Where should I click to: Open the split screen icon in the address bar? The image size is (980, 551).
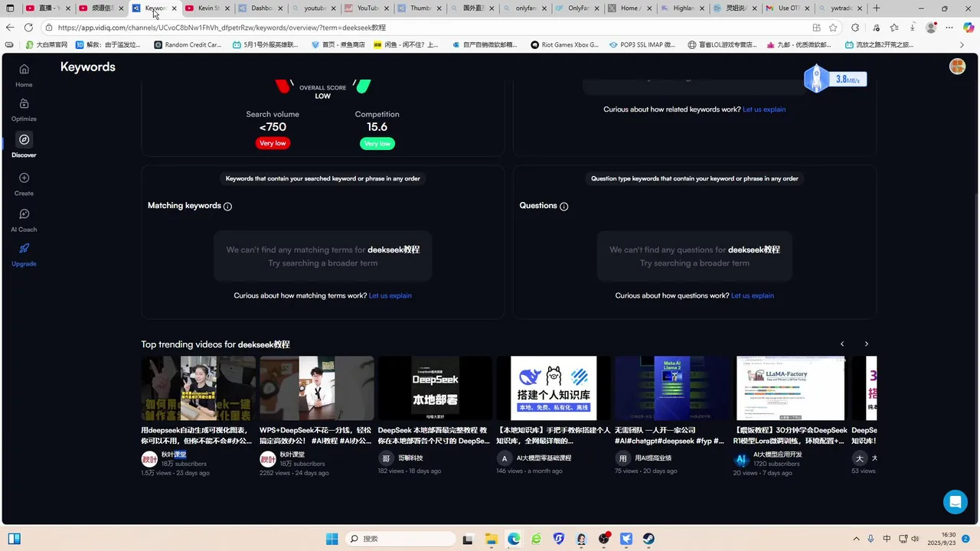click(817, 28)
